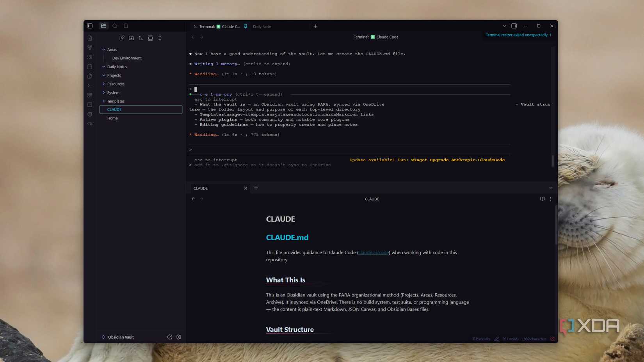Click the CLAUDE note scrollbar
This screenshot has height=362, width=644.
pos(556,225)
